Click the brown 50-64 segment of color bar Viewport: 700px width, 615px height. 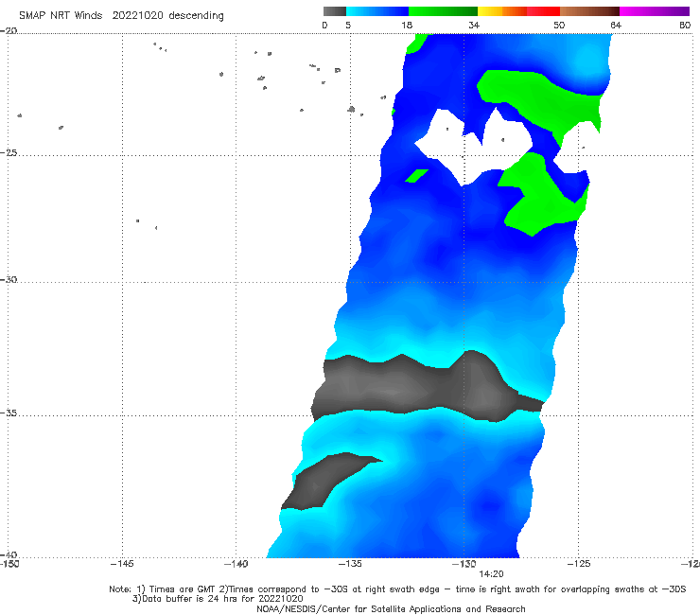[589, 11]
